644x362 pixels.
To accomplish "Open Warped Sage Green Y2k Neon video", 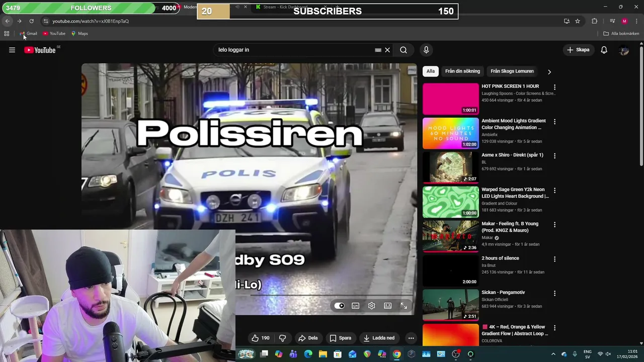I will [515, 193].
